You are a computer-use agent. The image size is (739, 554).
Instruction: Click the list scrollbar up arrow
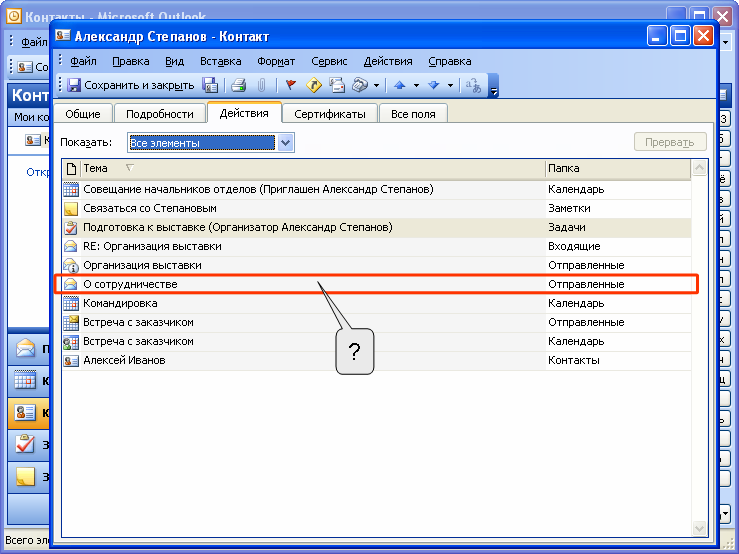click(699, 168)
